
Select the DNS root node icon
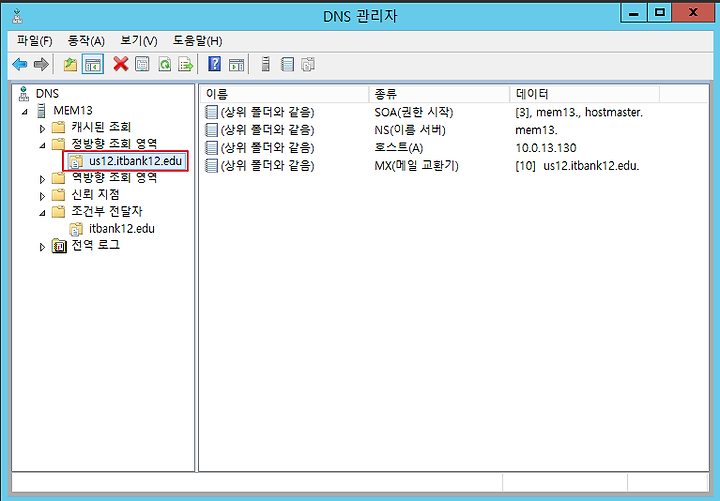24,94
